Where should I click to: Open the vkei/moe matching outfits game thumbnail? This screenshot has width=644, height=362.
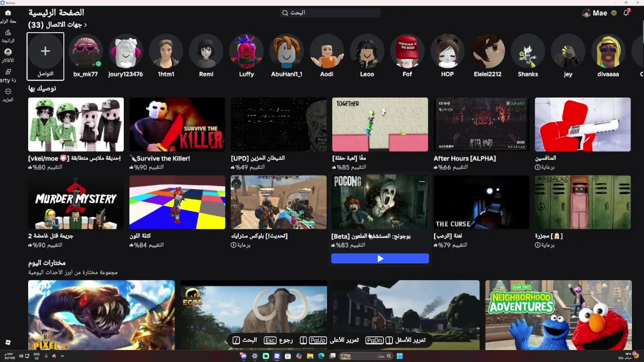pyautogui.click(x=76, y=125)
